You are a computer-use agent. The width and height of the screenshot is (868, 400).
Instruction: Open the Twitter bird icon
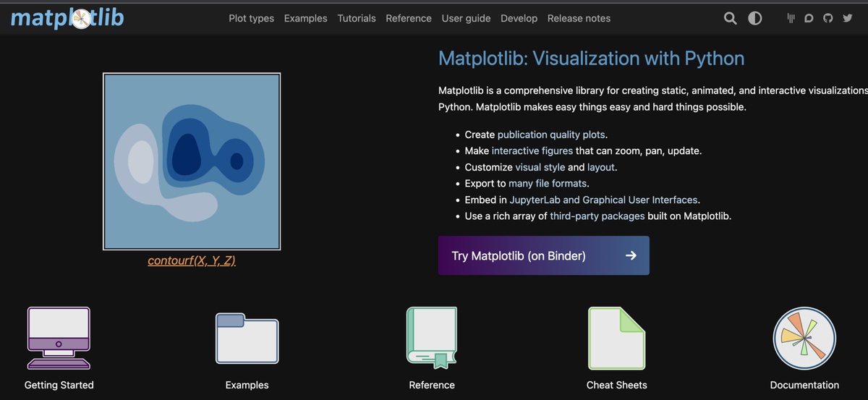(x=847, y=18)
